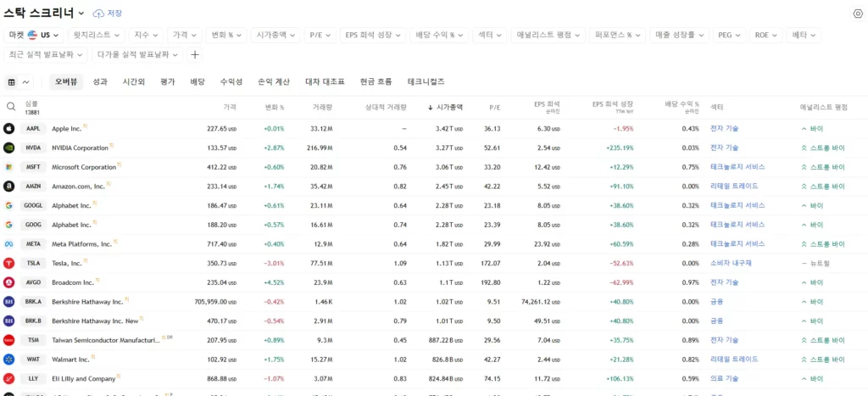Sort by 가격 column header
Screen dimensions: 868x396
click(x=230, y=107)
